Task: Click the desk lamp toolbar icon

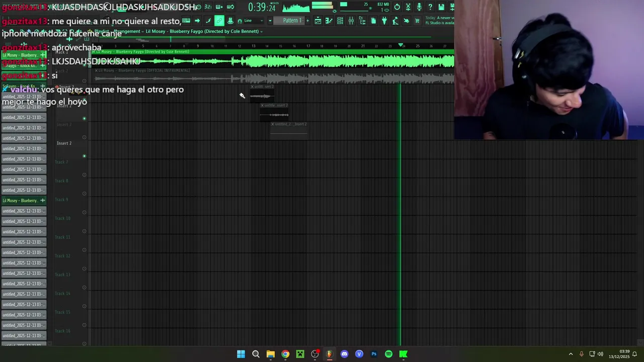Action: point(395,21)
